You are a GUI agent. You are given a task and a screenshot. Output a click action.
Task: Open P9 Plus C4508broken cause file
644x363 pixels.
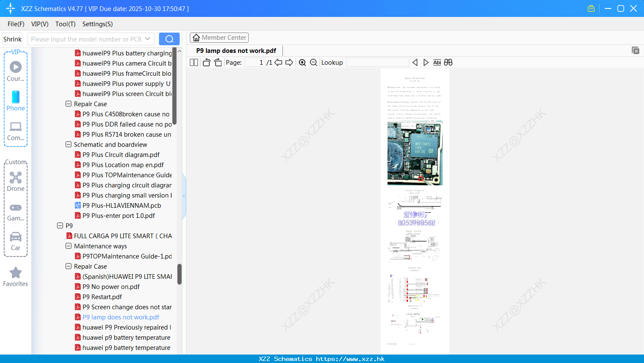[126, 114]
